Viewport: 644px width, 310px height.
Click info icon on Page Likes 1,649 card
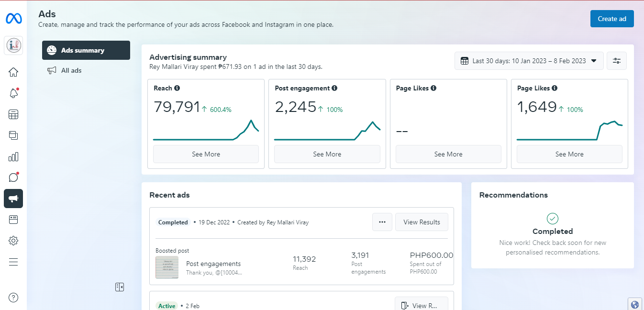(x=554, y=88)
